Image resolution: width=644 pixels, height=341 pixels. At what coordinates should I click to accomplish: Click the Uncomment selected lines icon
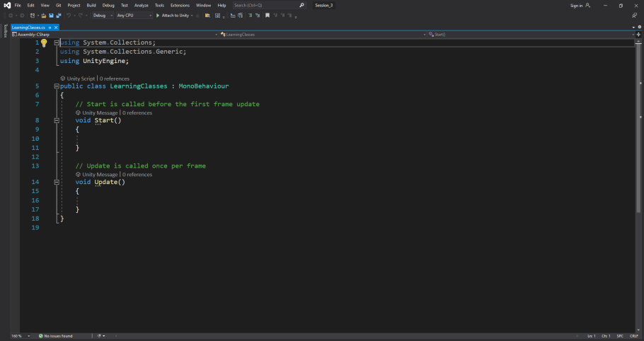pos(258,15)
